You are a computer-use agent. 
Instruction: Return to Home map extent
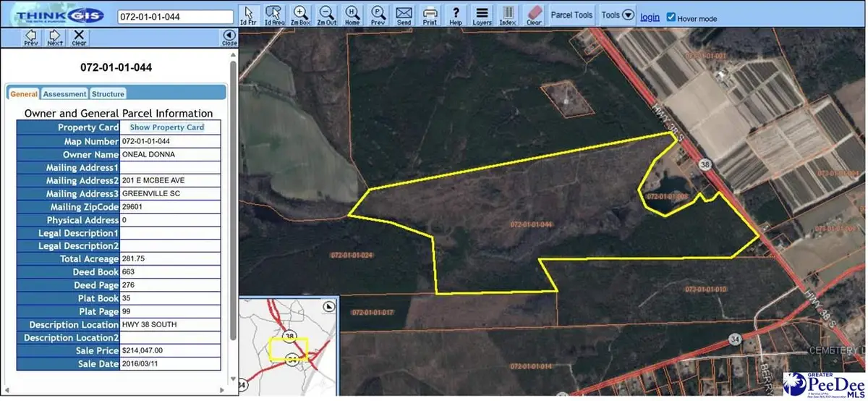point(352,14)
